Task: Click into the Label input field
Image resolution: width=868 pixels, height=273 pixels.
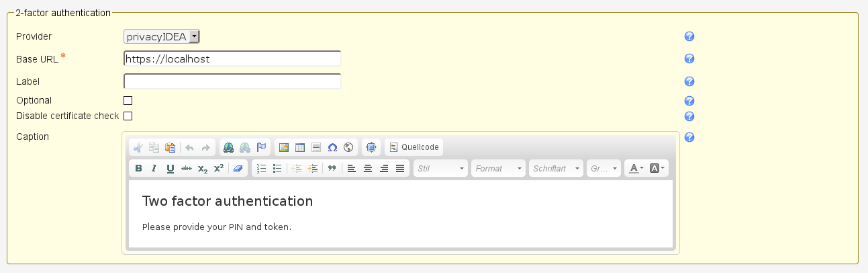Action: click(232, 81)
